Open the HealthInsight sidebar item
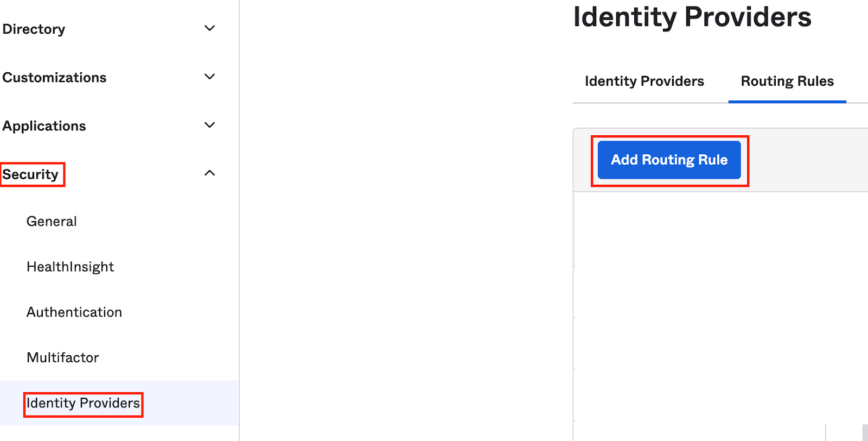The width and height of the screenshot is (868, 441). pos(70,267)
